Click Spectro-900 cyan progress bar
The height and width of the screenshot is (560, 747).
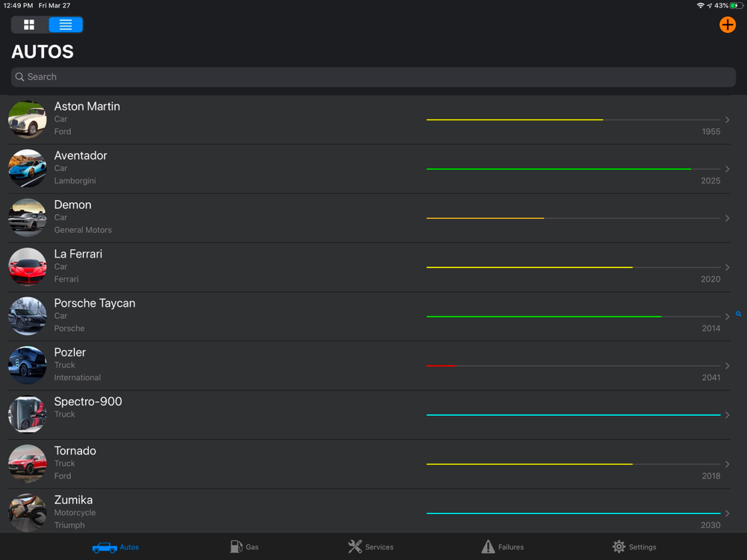(573, 414)
